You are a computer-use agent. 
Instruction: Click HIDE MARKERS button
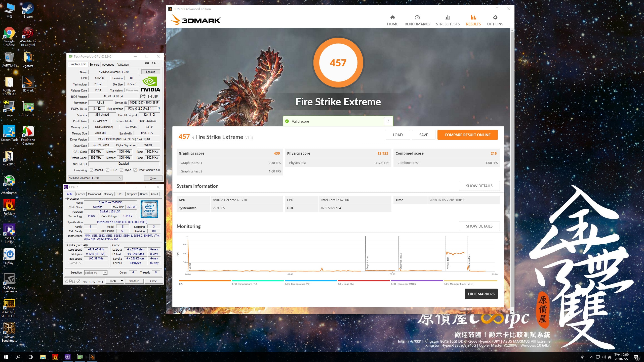click(x=481, y=294)
